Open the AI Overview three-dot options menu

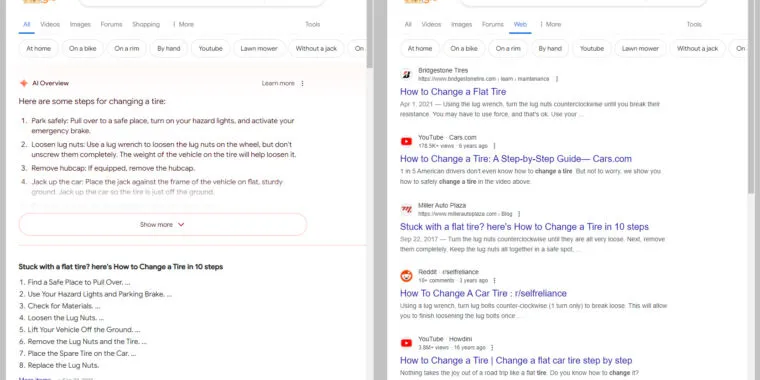(302, 83)
